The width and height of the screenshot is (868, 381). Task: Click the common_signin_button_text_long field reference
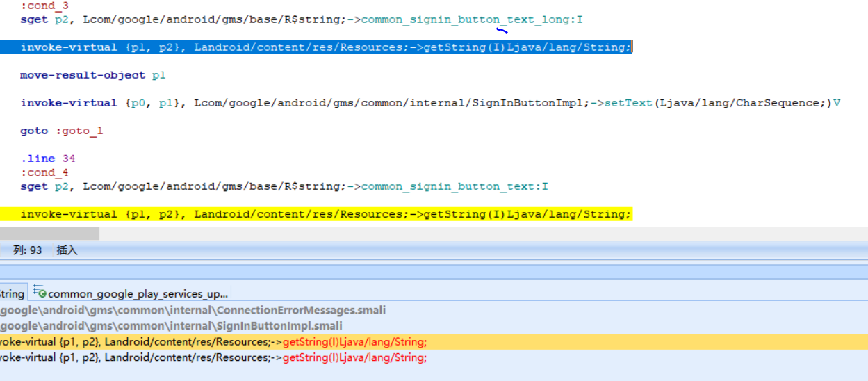(472, 19)
